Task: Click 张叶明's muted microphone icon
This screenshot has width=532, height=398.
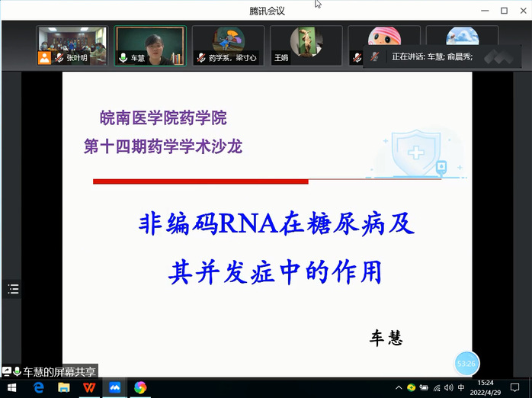Action: pos(59,58)
